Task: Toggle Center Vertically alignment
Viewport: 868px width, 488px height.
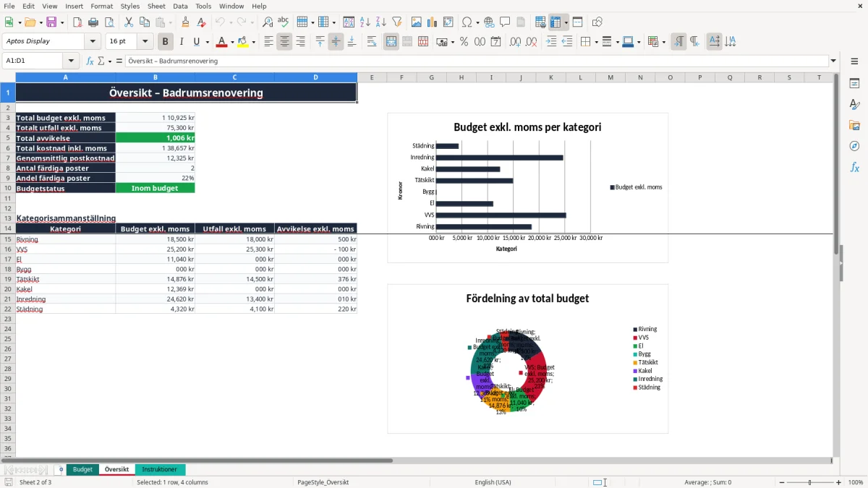Action: pos(336,42)
